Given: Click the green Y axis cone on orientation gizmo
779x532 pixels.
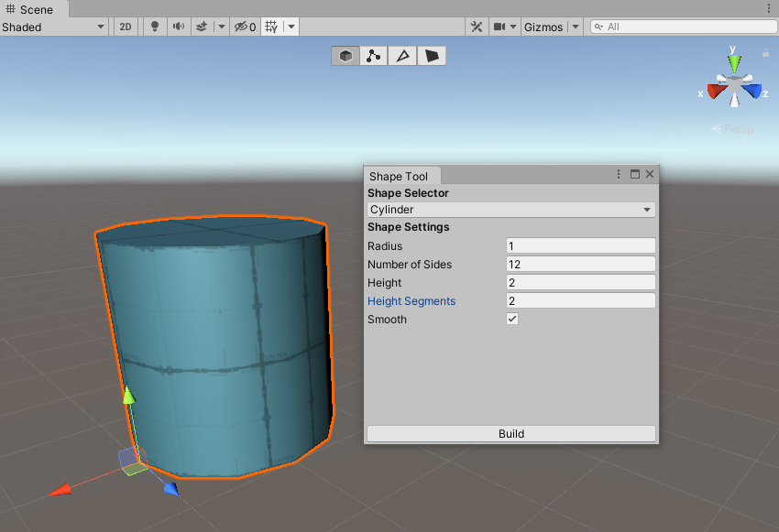Looking at the screenshot, I should [x=733, y=62].
